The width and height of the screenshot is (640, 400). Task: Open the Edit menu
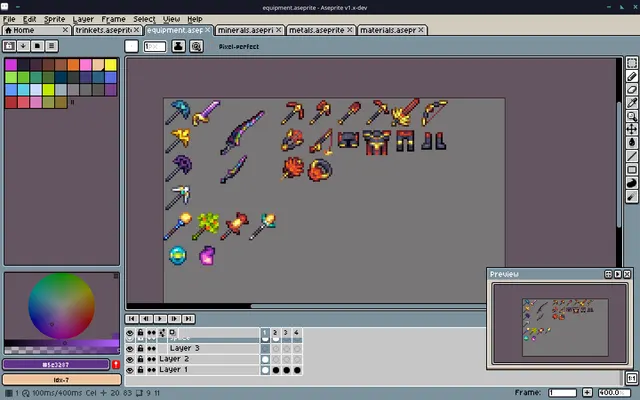point(29,19)
